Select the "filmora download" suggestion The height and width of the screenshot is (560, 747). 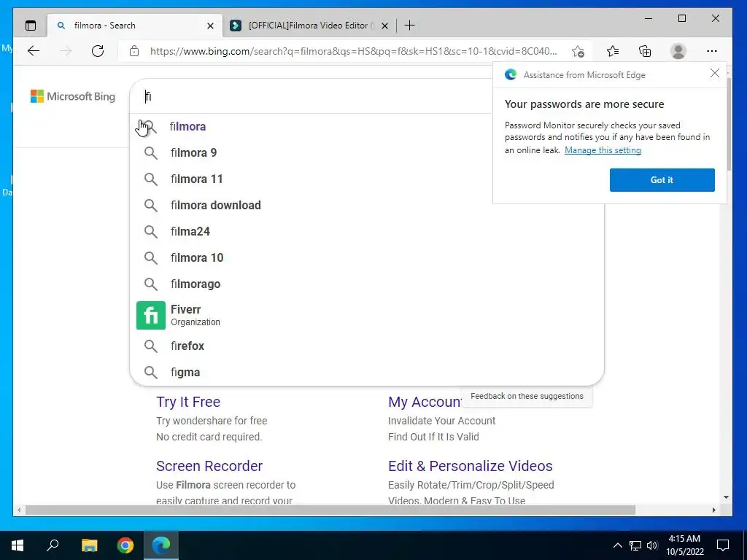pyautogui.click(x=367, y=205)
